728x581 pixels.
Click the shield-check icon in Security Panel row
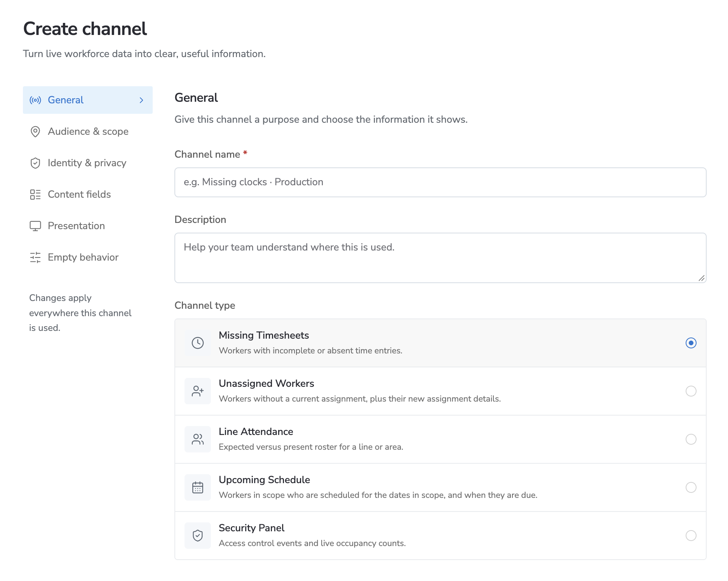point(198,536)
